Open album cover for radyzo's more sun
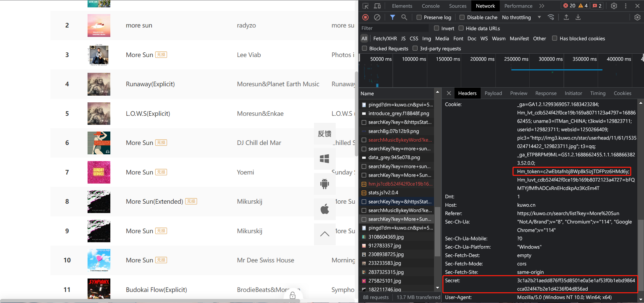The width and height of the screenshot is (644, 303). pos(99,26)
